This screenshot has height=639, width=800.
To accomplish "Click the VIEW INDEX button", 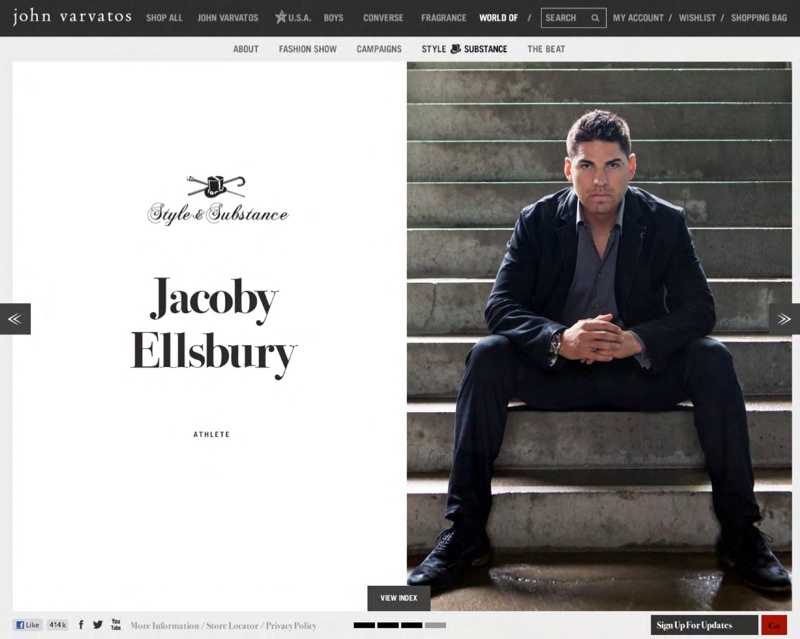I will click(398, 598).
